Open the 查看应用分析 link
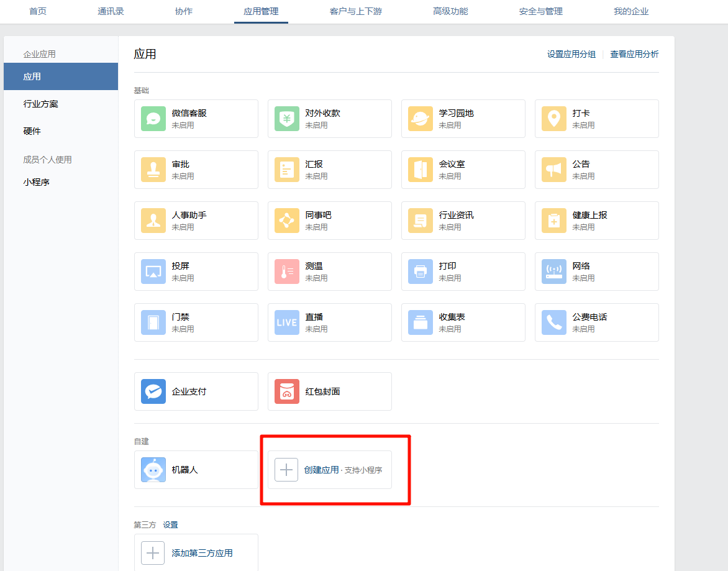This screenshot has height=571, width=728. tap(634, 54)
